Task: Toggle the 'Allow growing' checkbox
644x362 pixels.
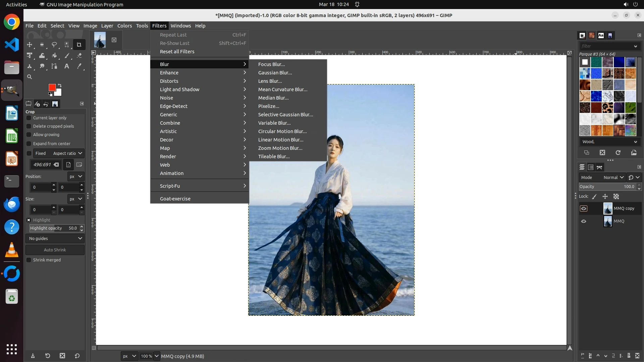Action: [x=29, y=135]
